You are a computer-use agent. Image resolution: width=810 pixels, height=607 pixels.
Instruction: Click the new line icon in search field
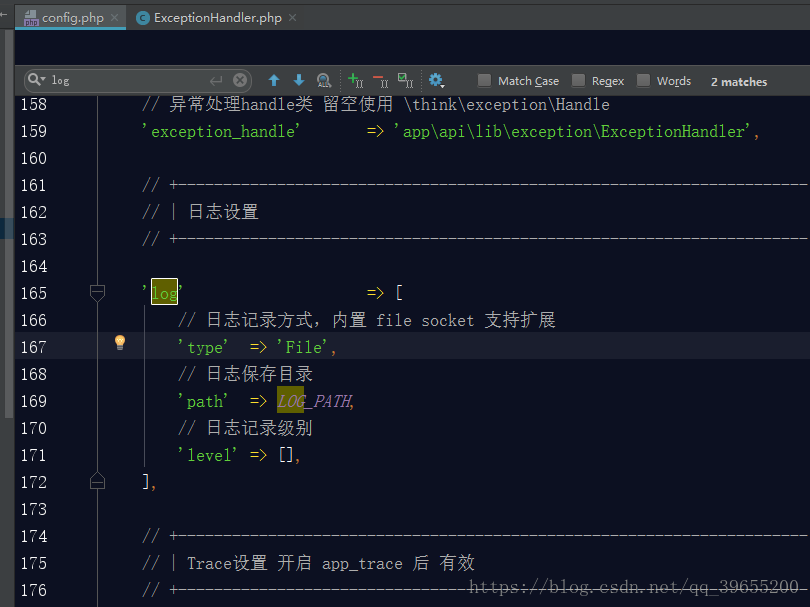(x=215, y=80)
